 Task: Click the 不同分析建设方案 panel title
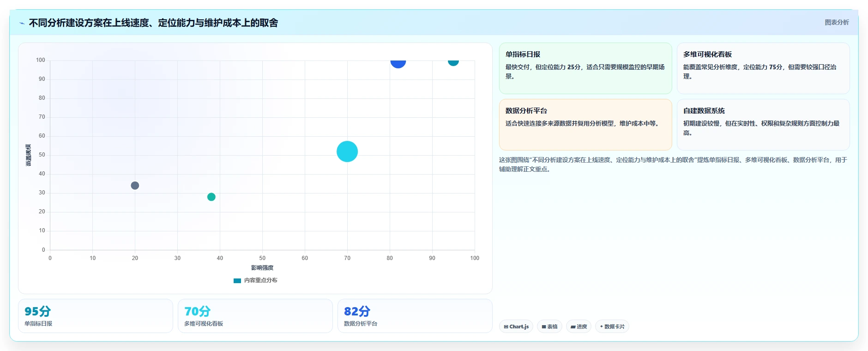tap(153, 23)
